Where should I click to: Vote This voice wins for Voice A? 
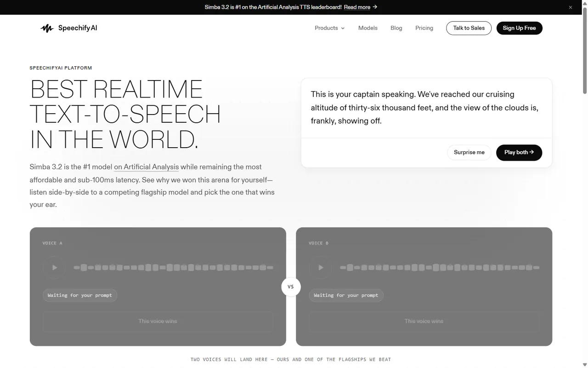tap(158, 321)
